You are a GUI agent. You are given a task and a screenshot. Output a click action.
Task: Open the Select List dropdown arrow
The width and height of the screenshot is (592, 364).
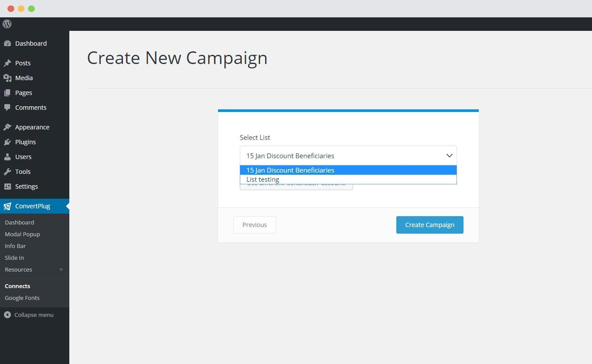coord(449,156)
